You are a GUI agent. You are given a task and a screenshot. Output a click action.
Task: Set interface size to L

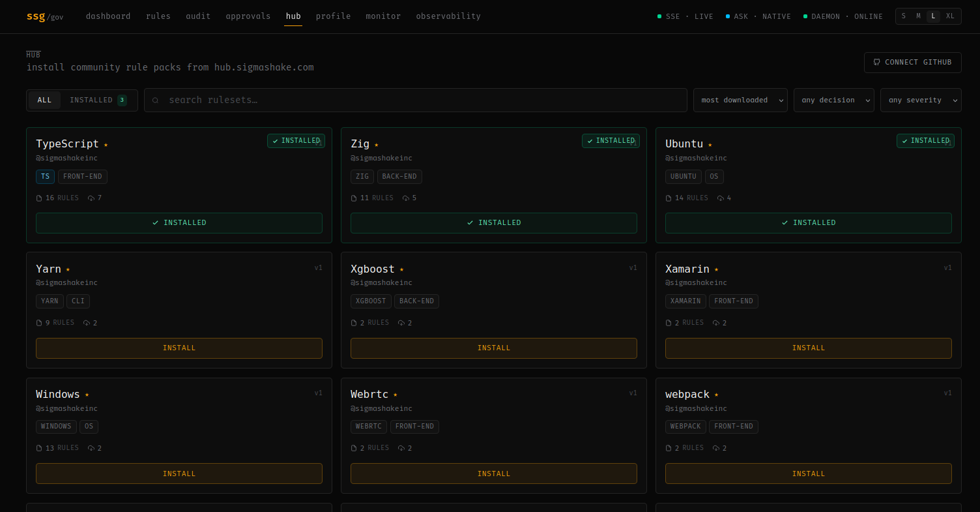click(x=933, y=16)
